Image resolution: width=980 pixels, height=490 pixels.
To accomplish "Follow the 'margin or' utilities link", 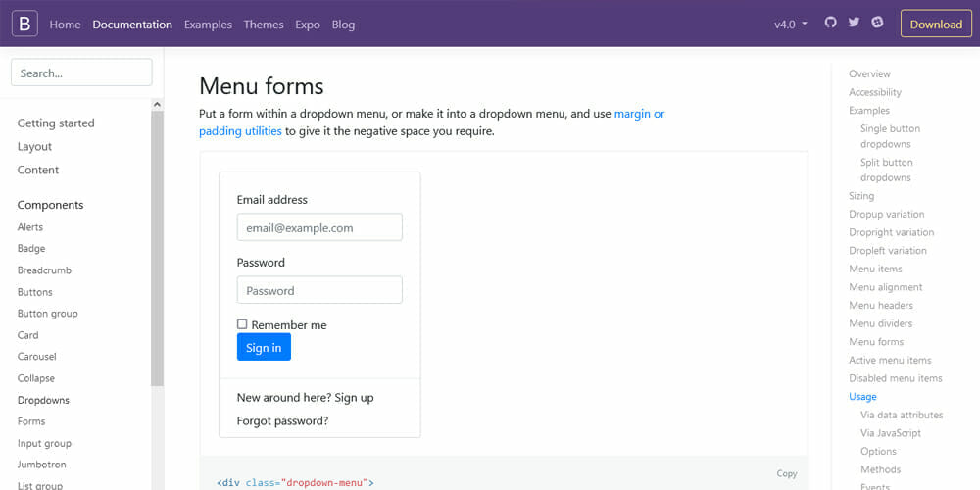I will [639, 114].
